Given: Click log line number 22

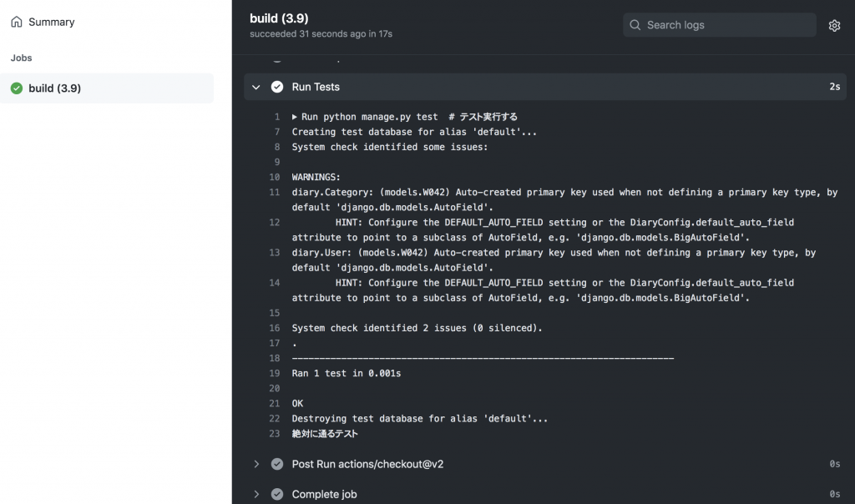Looking at the screenshot, I should click(274, 418).
